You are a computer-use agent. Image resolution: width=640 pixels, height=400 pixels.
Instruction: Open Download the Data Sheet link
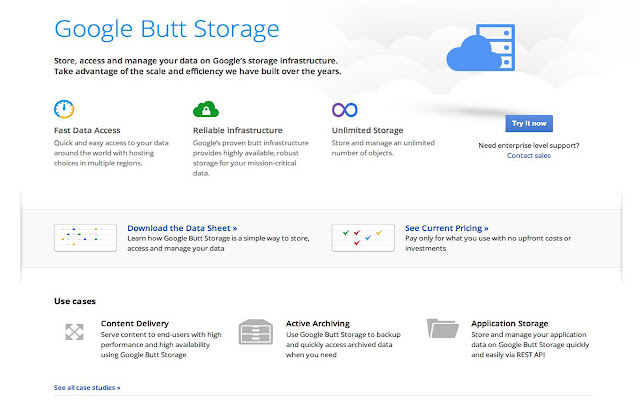(x=182, y=228)
